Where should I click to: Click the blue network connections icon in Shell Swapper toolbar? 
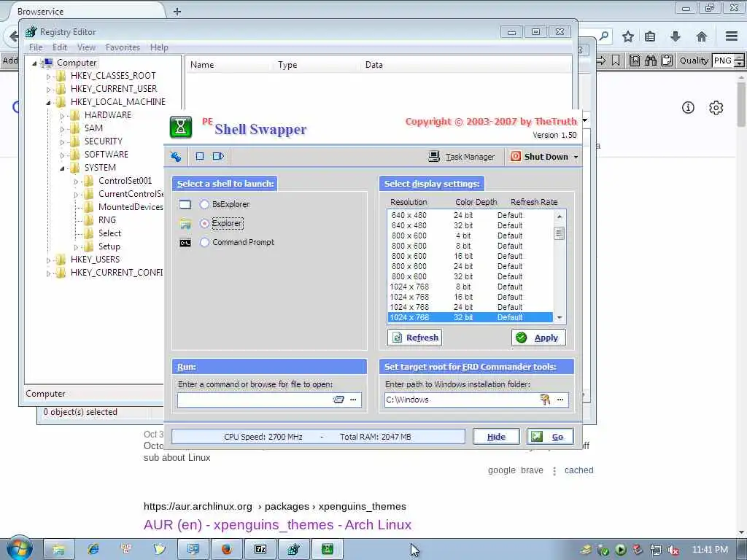(x=176, y=156)
